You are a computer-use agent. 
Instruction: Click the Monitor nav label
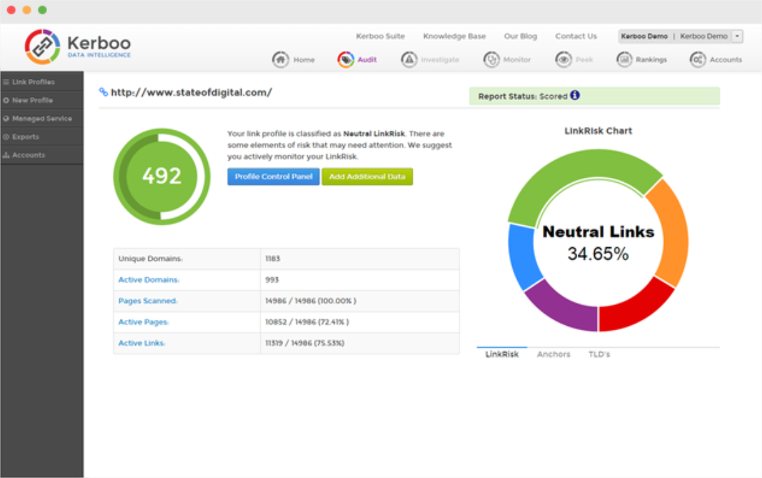pos(517,60)
